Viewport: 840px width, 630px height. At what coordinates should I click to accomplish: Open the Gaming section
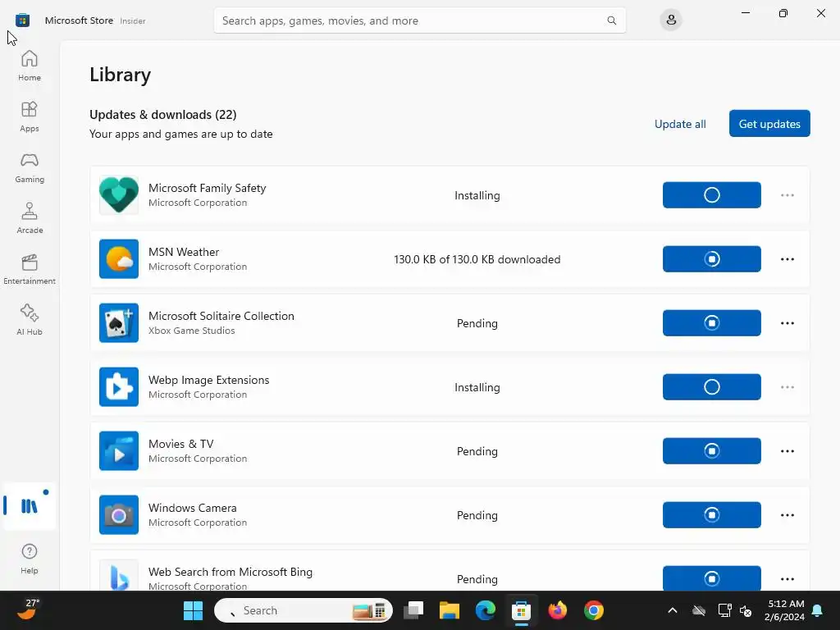tap(30, 167)
